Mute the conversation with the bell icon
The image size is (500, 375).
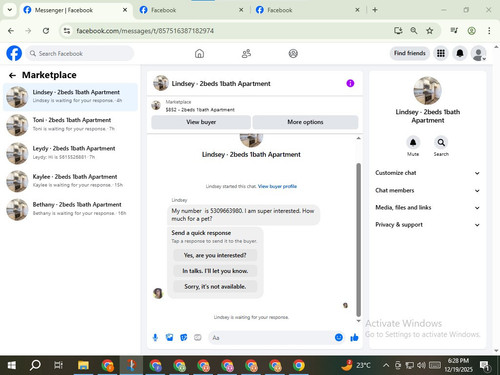[x=413, y=143]
